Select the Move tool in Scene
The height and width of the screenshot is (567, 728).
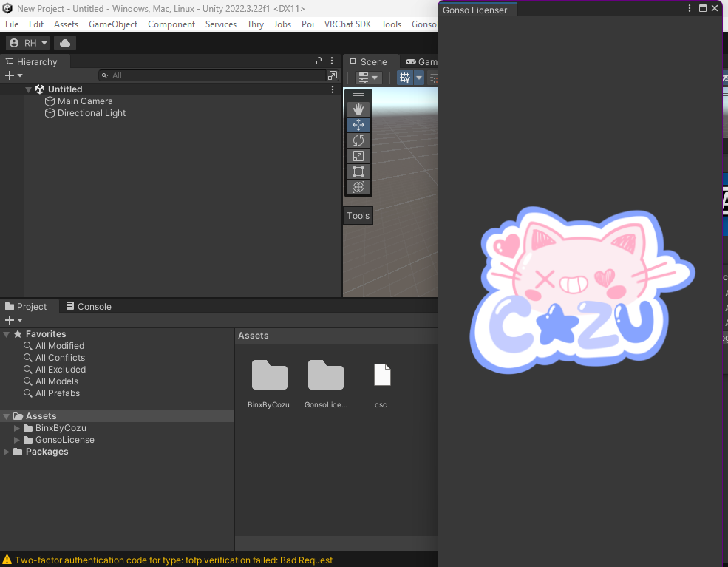pyautogui.click(x=358, y=125)
